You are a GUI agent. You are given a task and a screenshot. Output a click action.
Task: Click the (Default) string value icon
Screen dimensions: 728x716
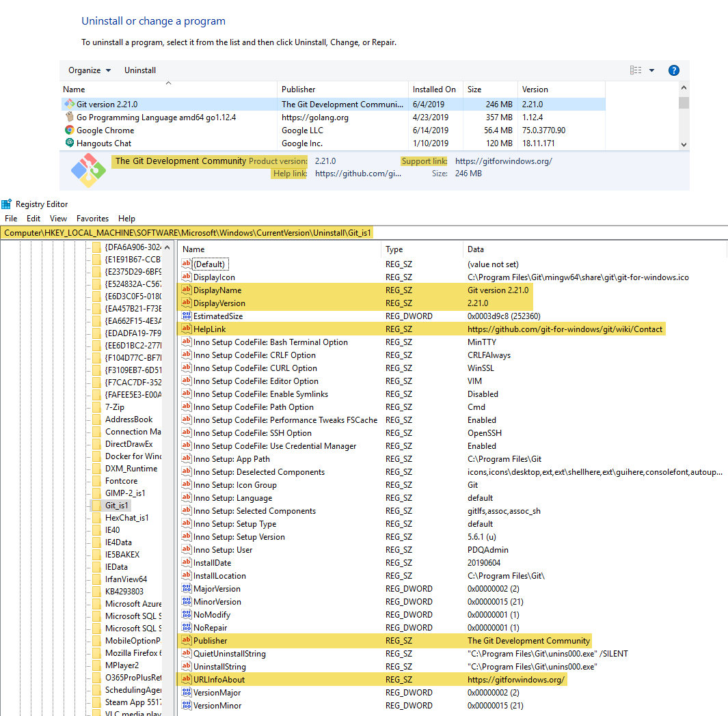click(x=186, y=264)
